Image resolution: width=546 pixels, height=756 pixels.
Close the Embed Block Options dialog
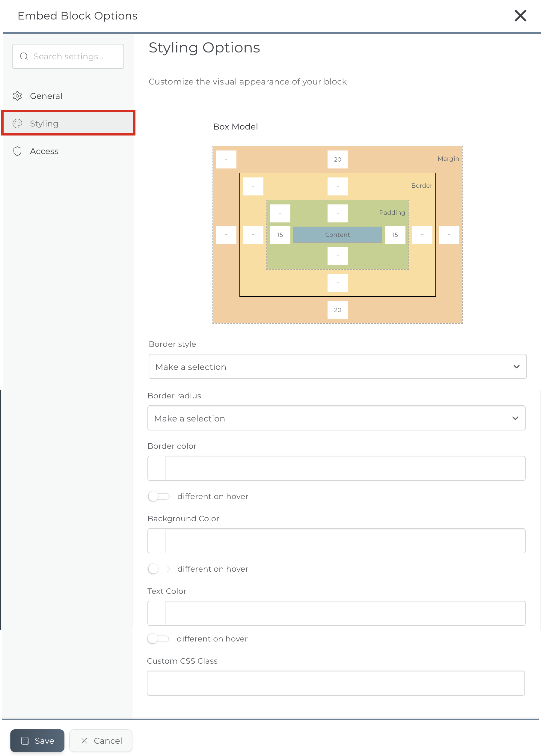pos(520,16)
